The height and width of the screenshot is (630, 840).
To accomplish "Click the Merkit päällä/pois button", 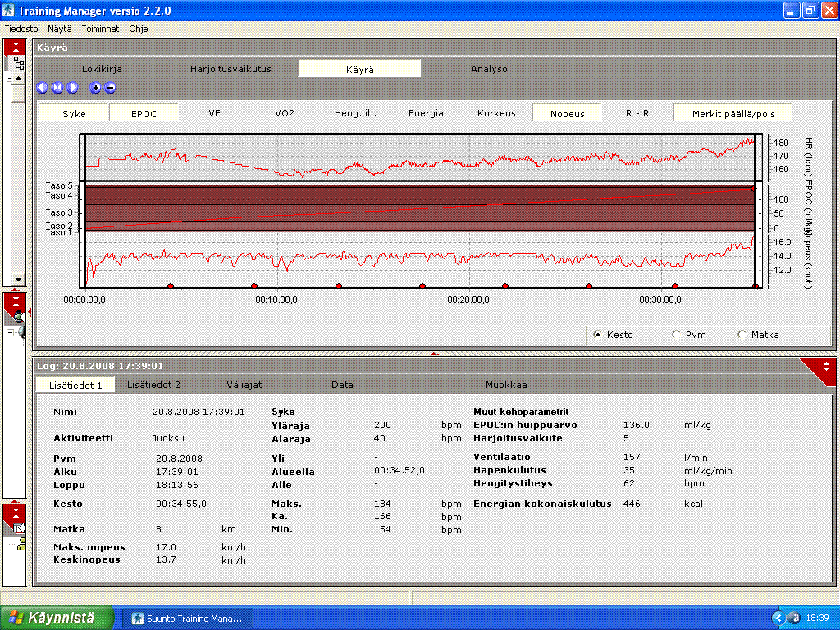I will (733, 114).
